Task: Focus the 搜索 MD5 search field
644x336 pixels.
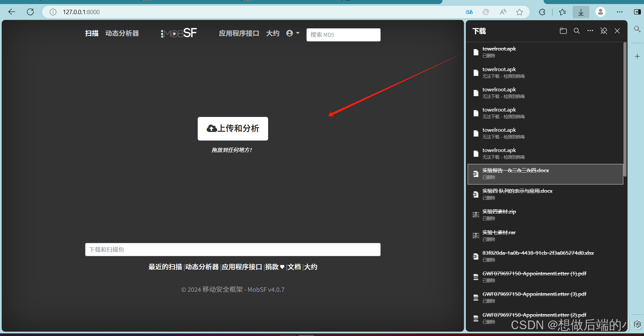Action: point(343,35)
